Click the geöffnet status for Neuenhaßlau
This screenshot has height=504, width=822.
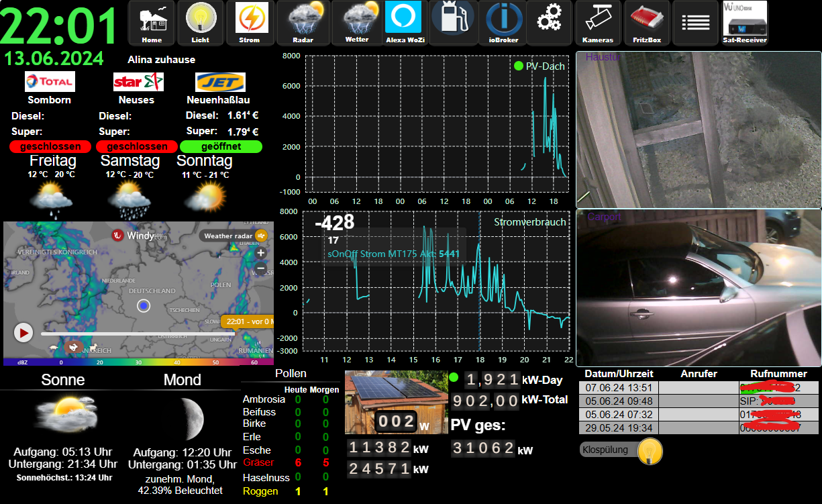[221, 146]
